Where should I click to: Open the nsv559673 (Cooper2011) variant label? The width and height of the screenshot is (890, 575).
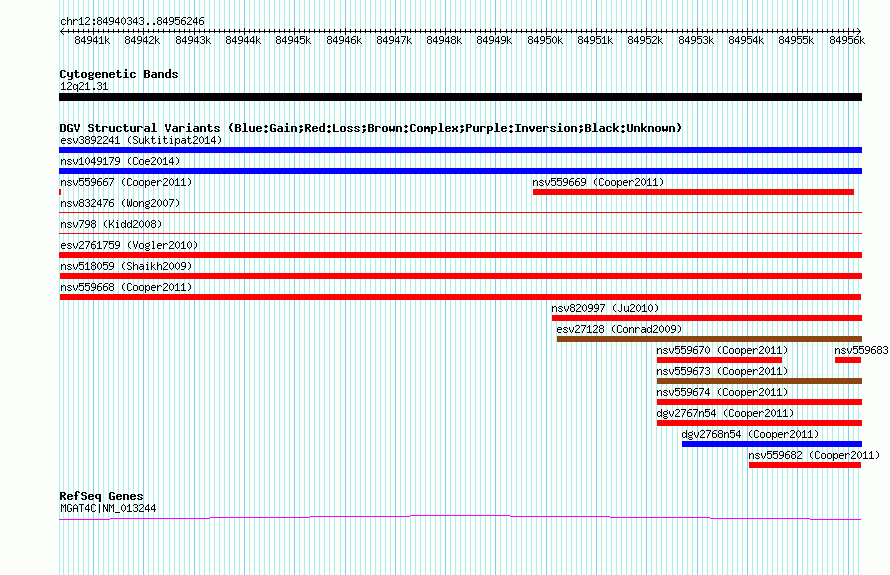click(722, 371)
